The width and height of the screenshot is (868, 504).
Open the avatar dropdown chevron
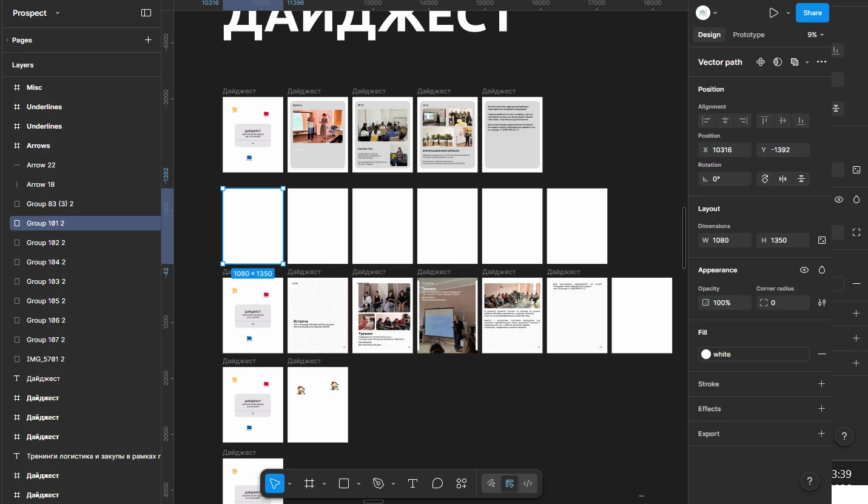point(715,13)
